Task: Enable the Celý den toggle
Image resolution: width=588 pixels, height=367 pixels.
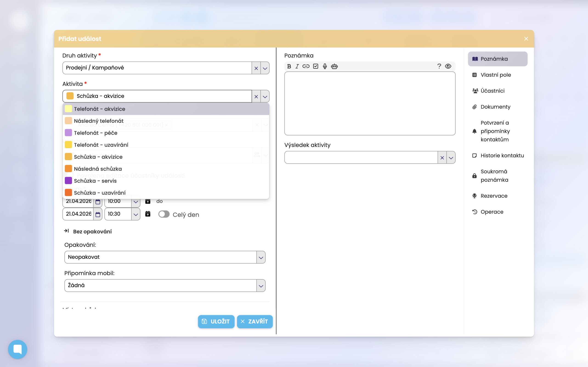Action: pos(164,214)
